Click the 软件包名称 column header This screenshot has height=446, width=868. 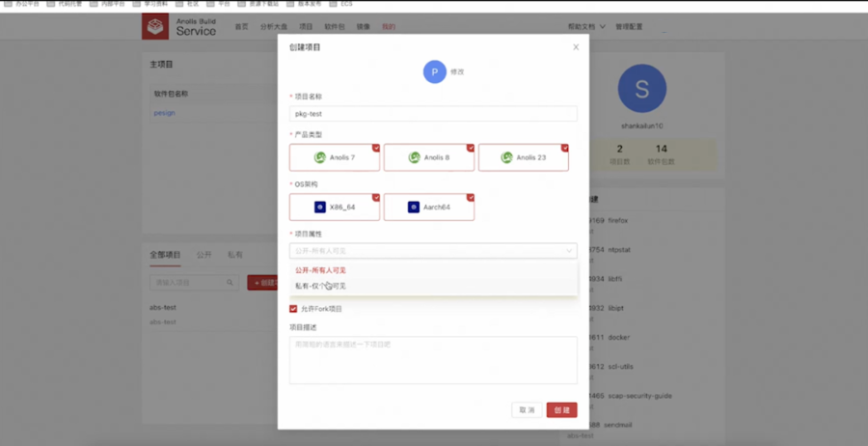click(x=171, y=94)
